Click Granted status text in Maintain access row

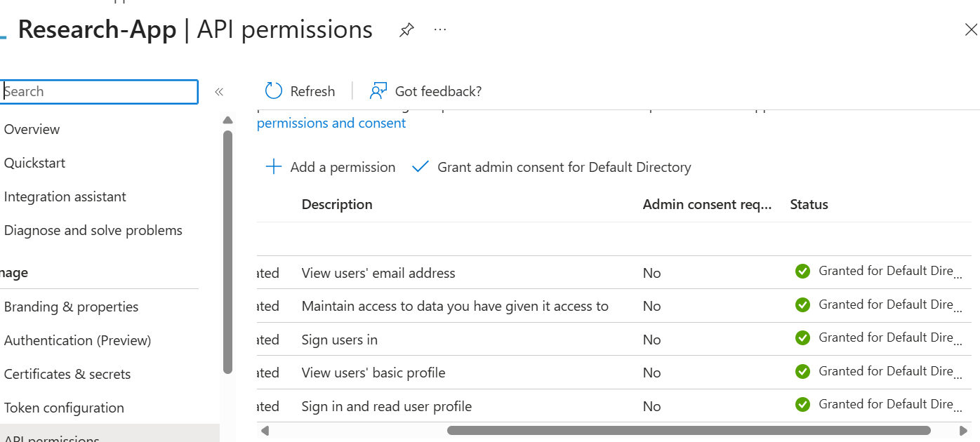(x=890, y=305)
